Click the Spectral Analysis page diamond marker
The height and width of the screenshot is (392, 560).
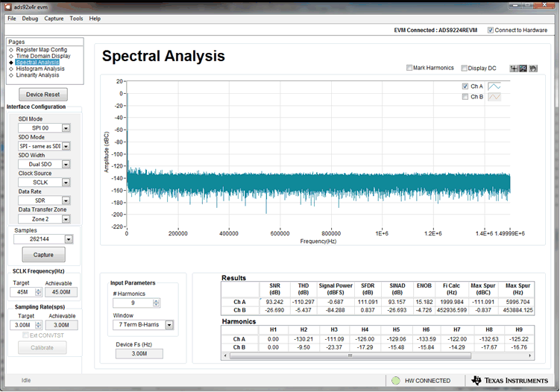click(x=11, y=63)
